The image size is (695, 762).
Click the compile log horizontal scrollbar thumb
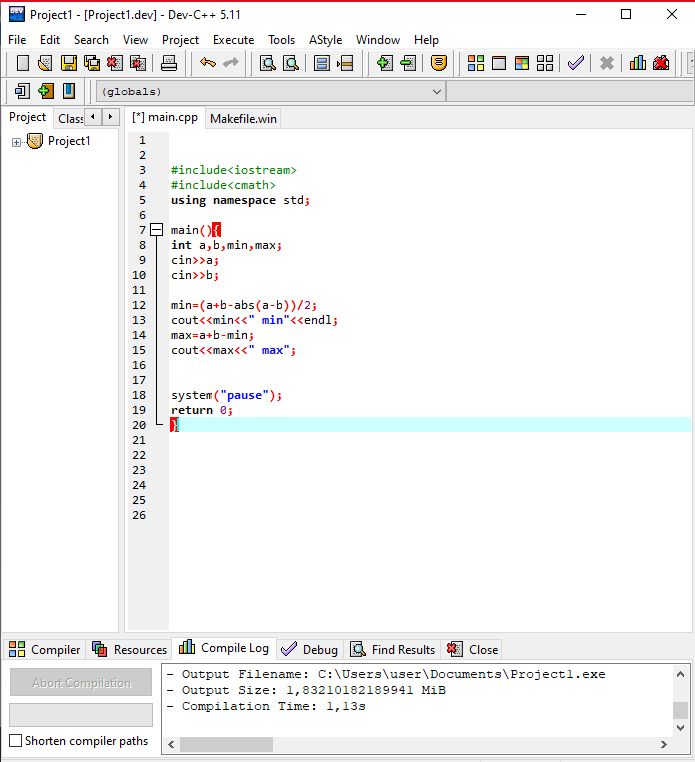(x=226, y=744)
